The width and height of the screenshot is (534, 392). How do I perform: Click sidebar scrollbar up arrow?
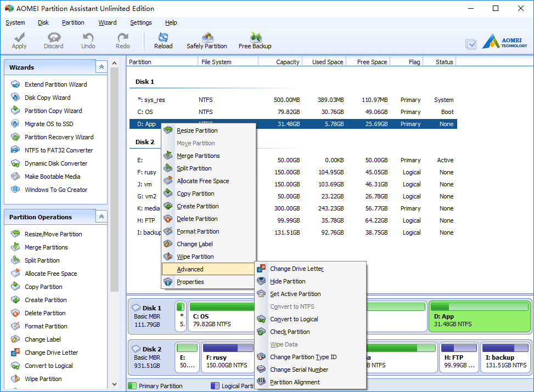click(114, 63)
